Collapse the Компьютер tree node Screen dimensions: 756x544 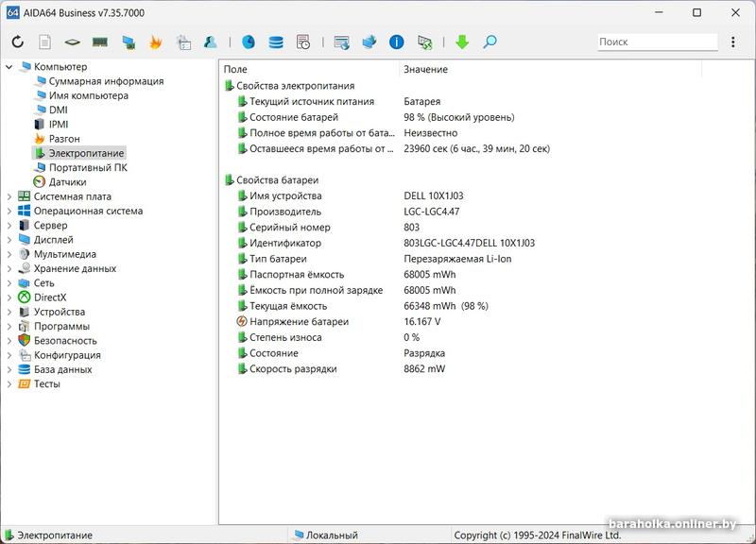click(x=9, y=67)
